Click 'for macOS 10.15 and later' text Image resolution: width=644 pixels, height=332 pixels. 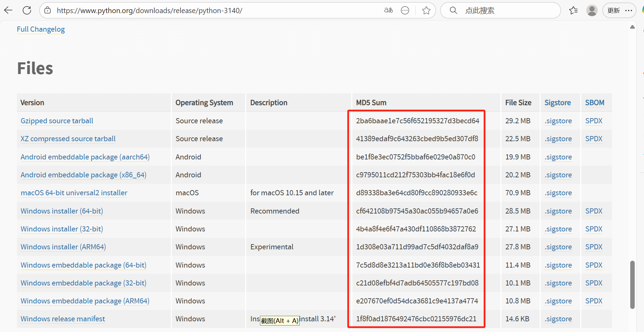coord(292,193)
